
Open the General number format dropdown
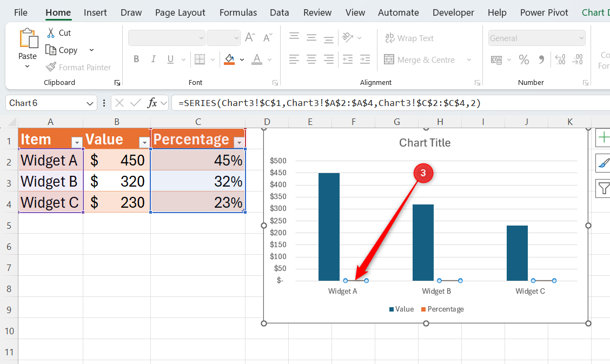[x=537, y=38]
